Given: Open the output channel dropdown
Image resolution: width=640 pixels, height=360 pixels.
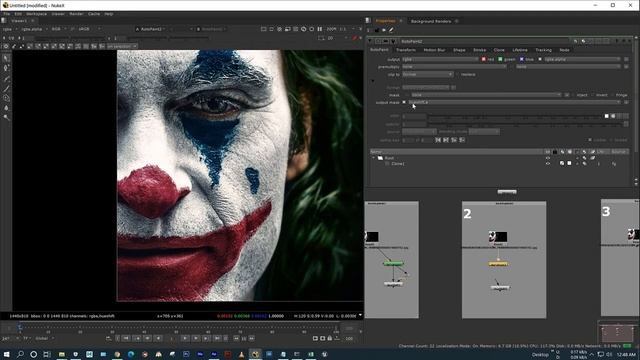Looking at the screenshot, I should click(440, 59).
